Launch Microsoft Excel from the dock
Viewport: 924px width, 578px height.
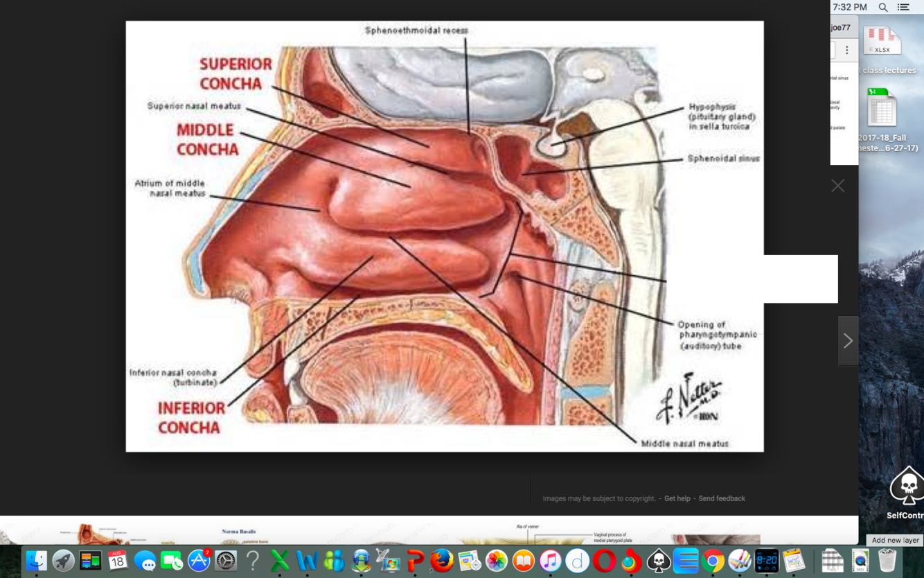tap(280, 560)
